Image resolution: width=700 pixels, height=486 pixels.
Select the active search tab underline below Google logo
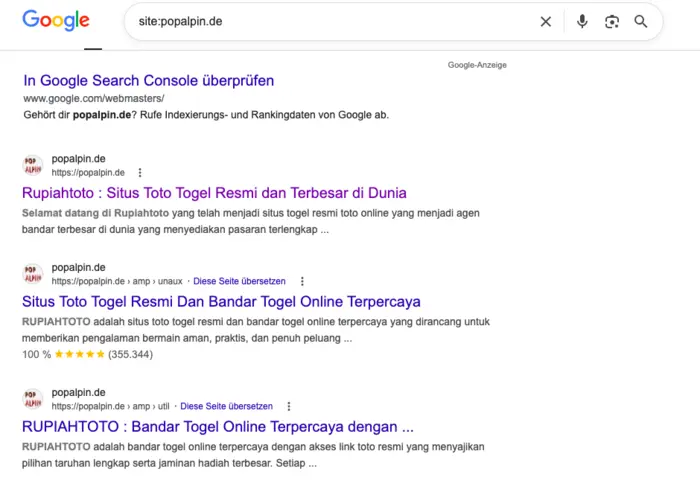93,49
